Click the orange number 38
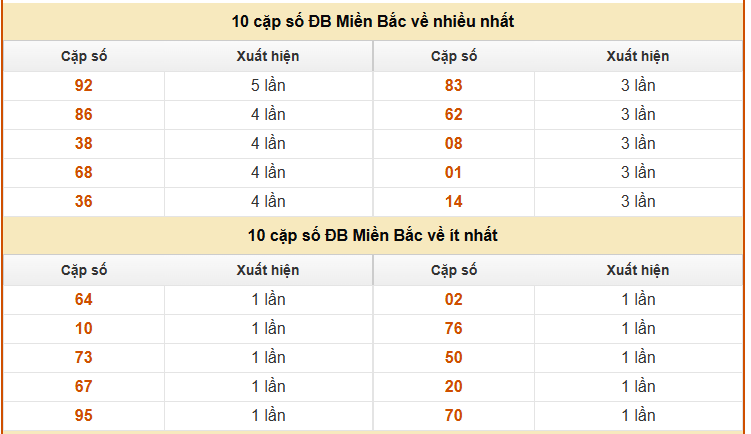Viewport: 751px width, 434px height. [84, 144]
